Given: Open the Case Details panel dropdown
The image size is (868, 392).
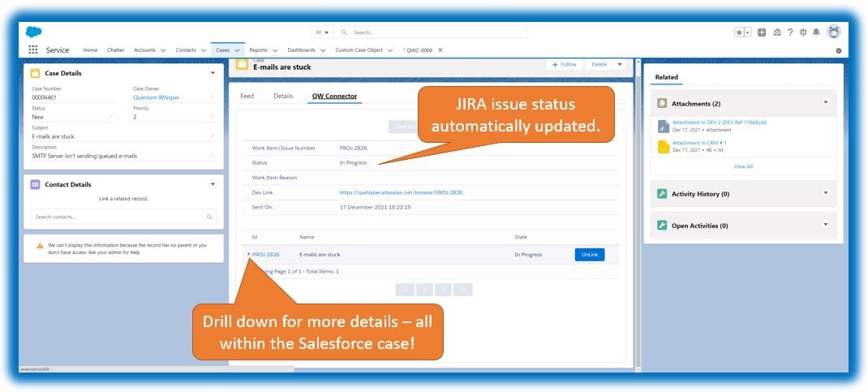Looking at the screenshot, I should click(213, 73).
